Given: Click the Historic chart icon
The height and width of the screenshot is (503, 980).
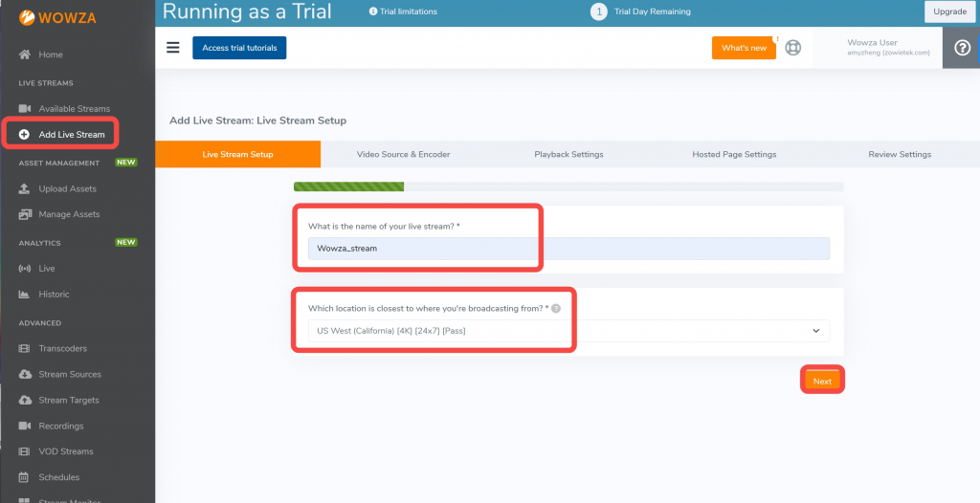Looking at the screenshot, I should pyautogui.click(x=24, y=295).
